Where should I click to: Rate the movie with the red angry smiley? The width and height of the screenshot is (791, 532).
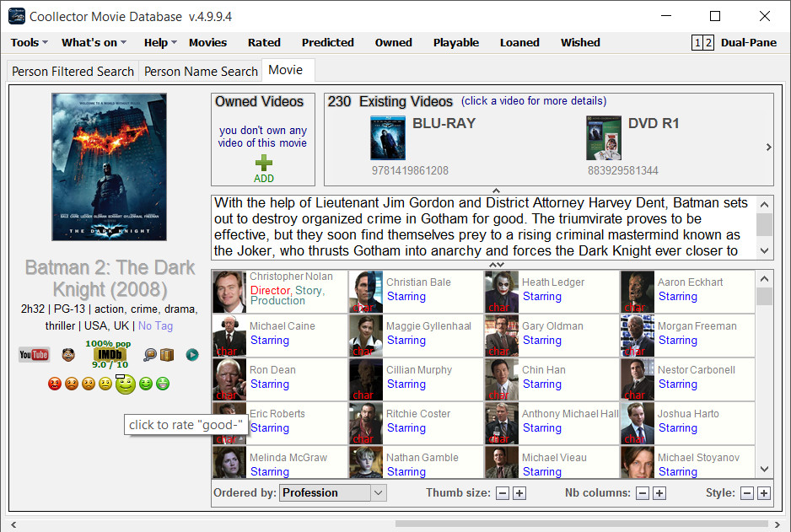(55, 384)
